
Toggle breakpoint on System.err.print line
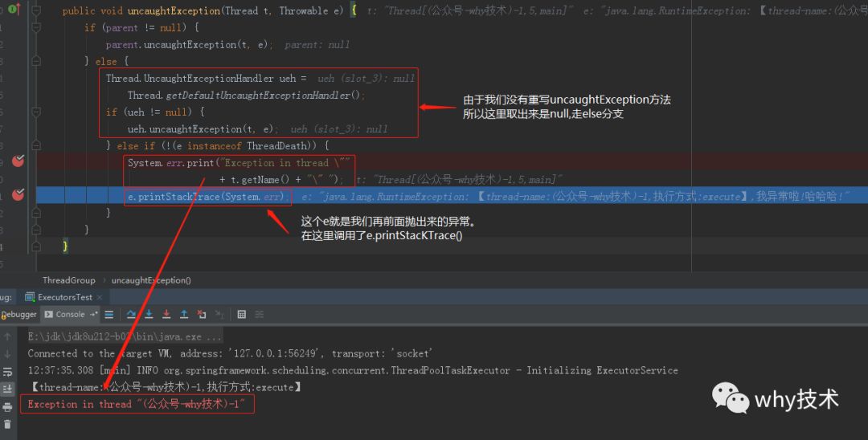(18, 161)
